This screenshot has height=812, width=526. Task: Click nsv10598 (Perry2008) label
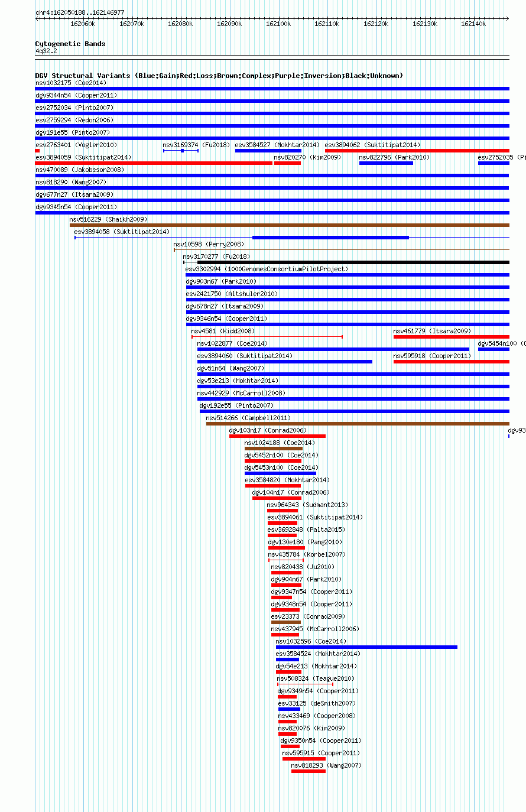coord(209,244)
